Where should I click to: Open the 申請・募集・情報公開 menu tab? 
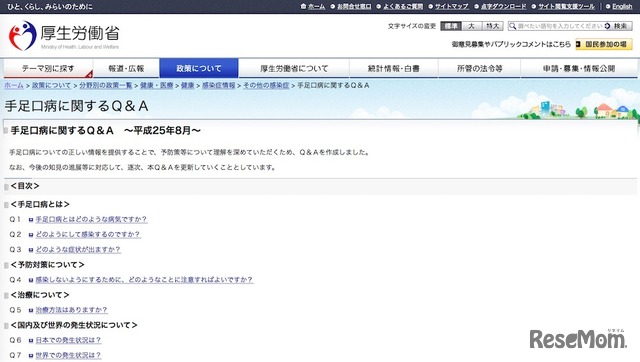[579, 68]
